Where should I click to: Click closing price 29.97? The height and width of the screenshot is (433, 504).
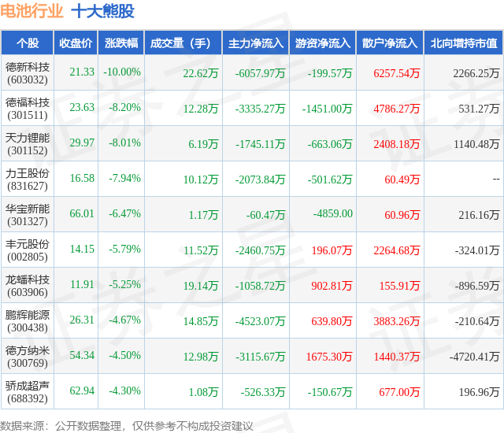[x=82, y=142]
